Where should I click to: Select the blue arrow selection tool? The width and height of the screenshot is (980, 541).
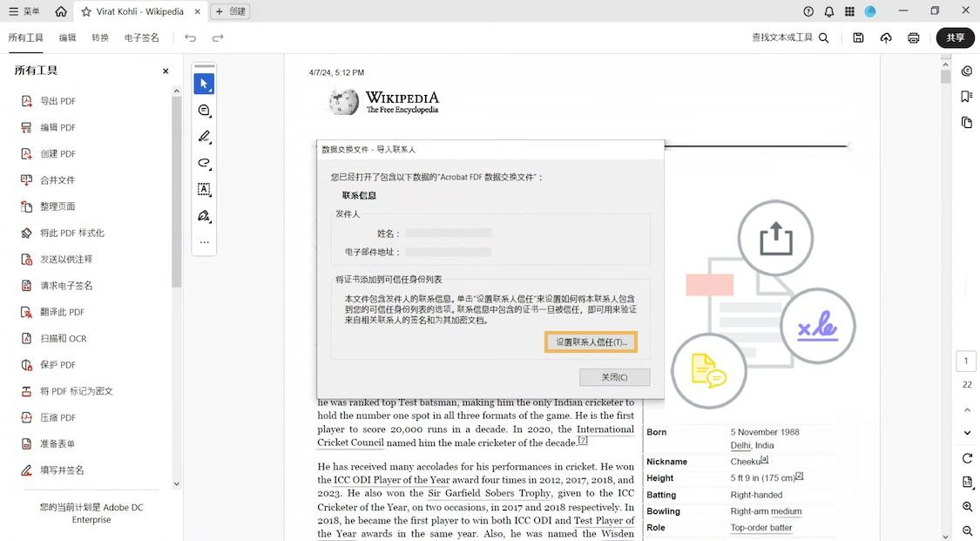(204, 84)
